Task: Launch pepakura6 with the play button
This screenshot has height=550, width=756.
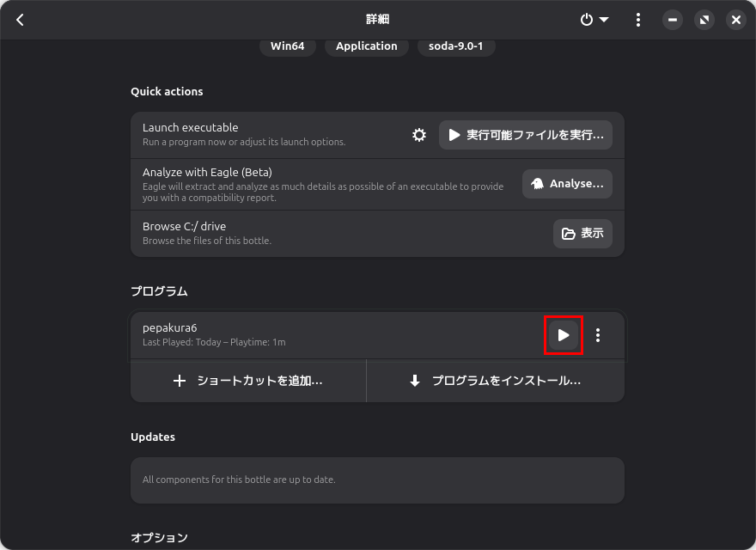Action: pos(564,335)
